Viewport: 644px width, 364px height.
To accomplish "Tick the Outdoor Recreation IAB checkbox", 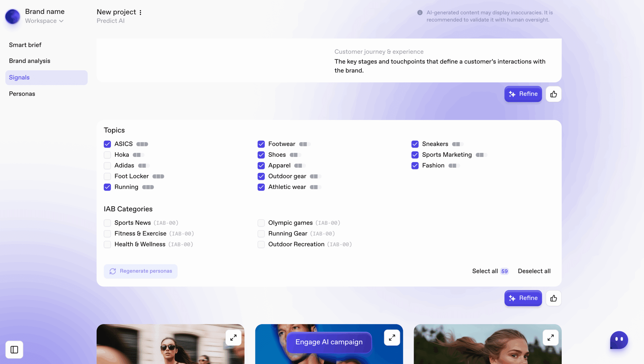I will [x=261, y=244].
